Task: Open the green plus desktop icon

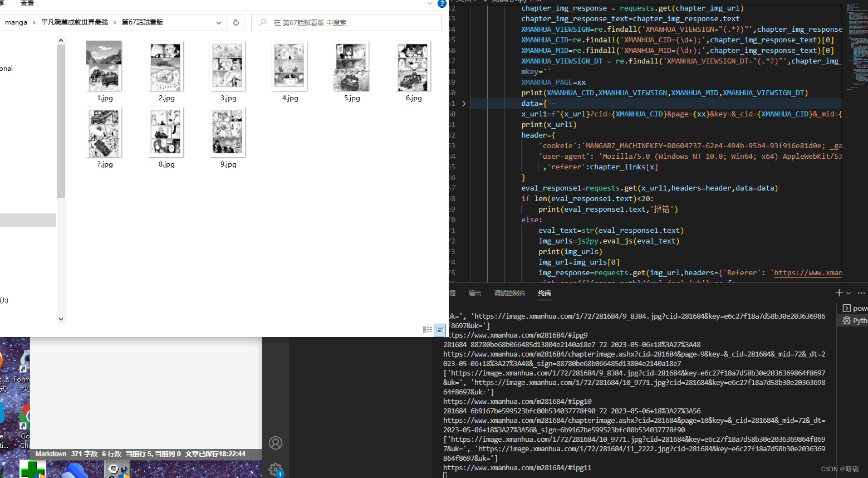Action: coord(33,469)
